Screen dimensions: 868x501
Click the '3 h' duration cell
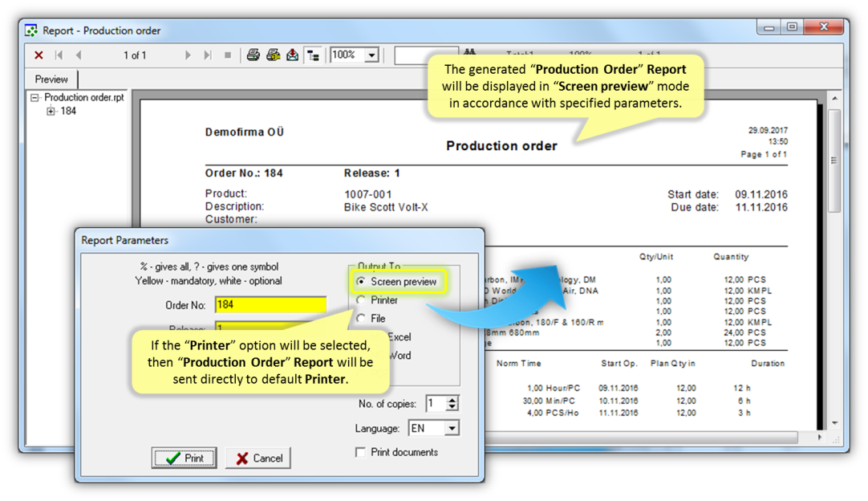pyautogui.click(x=744, y=413)
